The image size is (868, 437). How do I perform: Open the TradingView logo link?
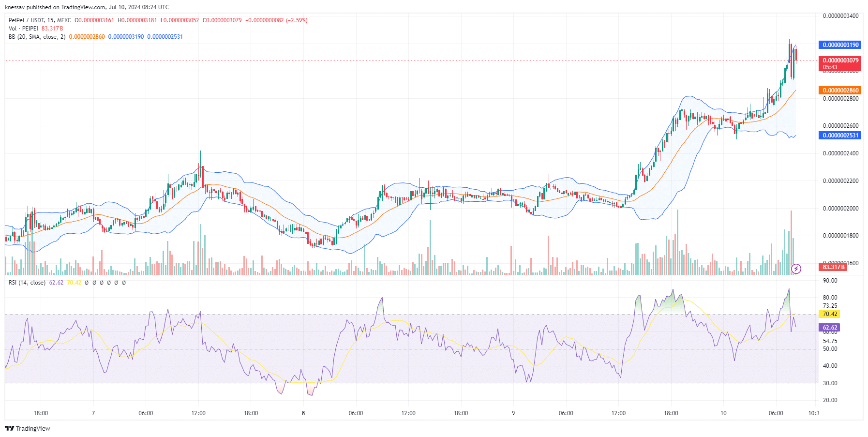coord(28,428)
